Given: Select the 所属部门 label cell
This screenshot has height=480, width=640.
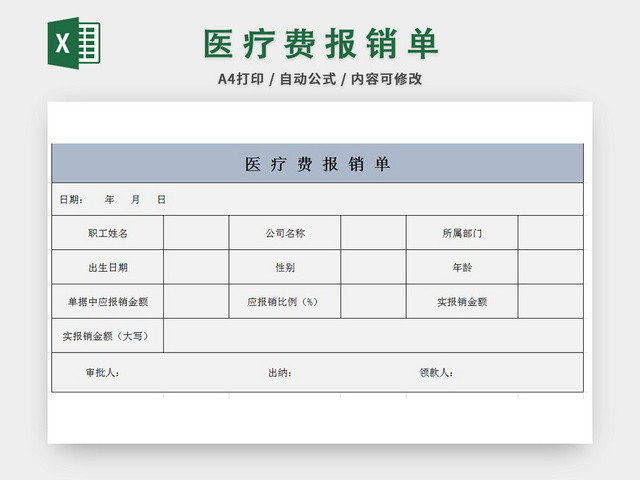Looking at the screenshot, I should 462,233.
